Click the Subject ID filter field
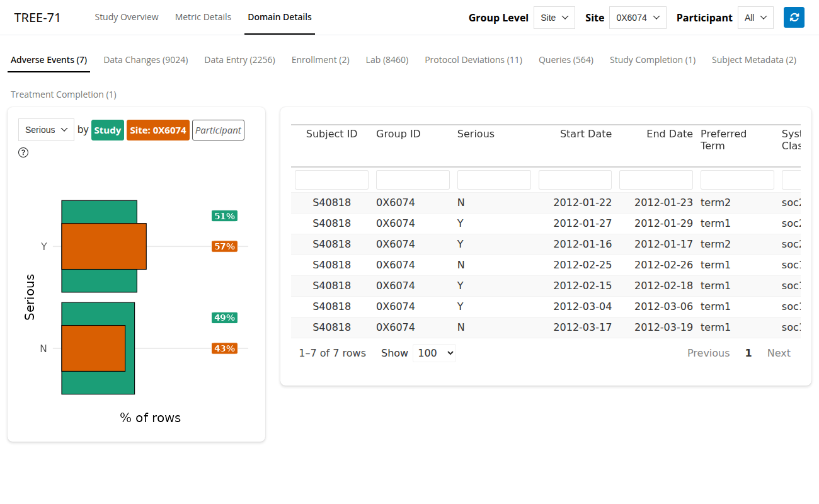Screen dimensions: 819x504 click(x=331, y=180)
